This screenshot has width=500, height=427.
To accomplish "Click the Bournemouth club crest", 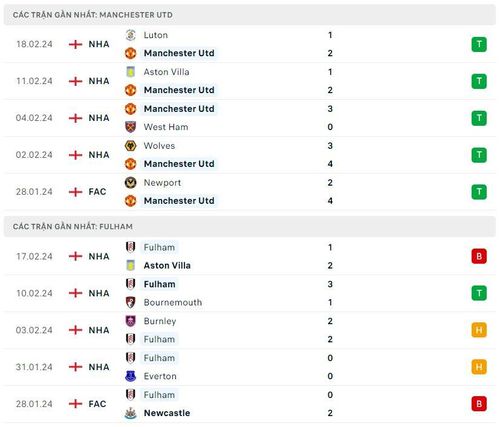I will pyautogui.click(x=130, y=302).
